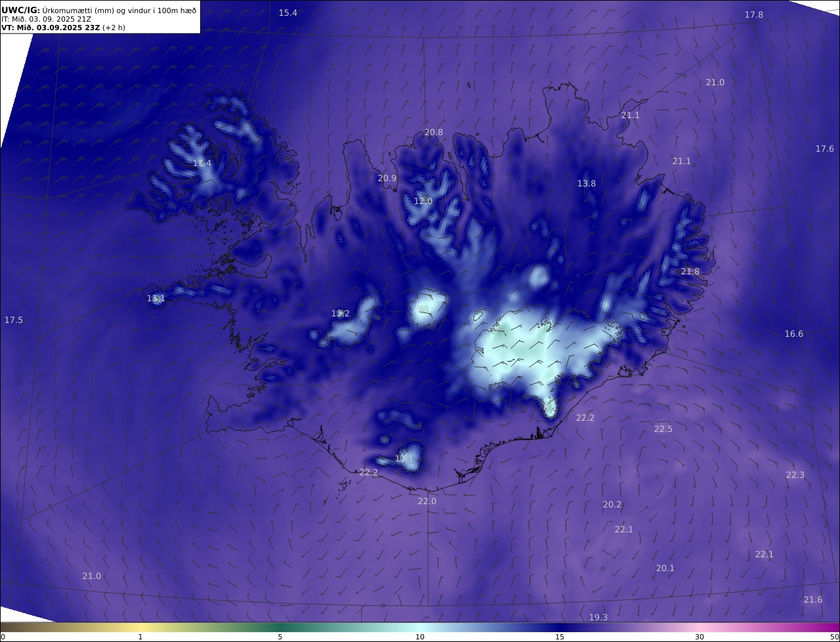Click the value label 13.2
840x642 pixels.
tap(341, 314)
